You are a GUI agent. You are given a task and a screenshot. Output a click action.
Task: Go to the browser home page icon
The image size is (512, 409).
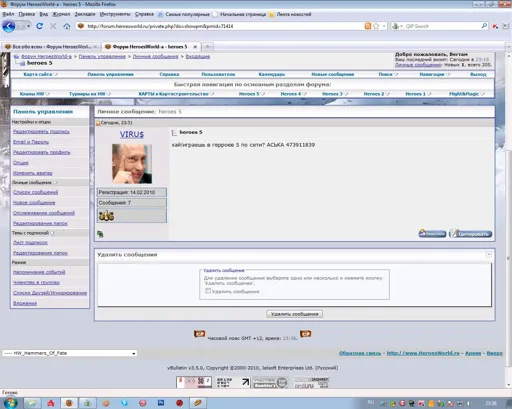point(67,26)
